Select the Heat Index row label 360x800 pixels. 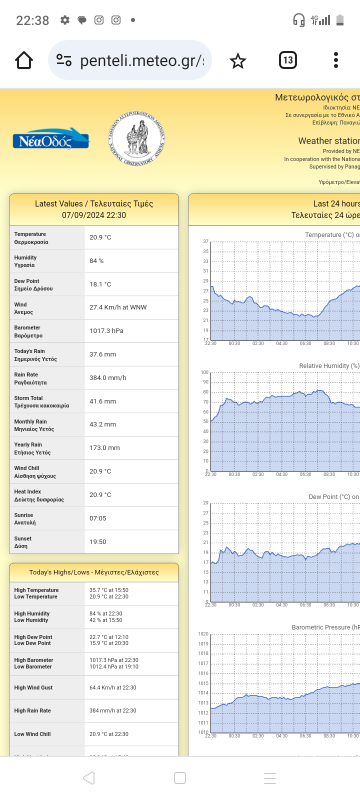39,496
